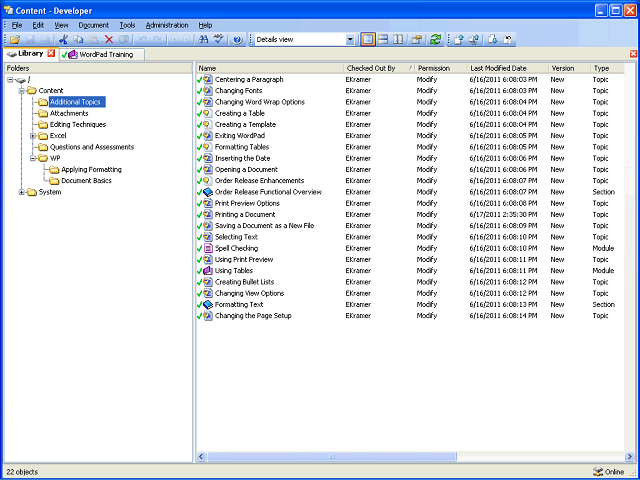
Task: Click the scroll left arrow button
Action: click(x=201, y=456)
